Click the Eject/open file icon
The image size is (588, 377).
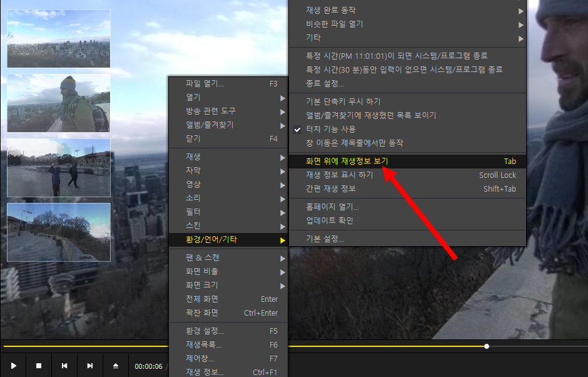(x=116, y=365)
